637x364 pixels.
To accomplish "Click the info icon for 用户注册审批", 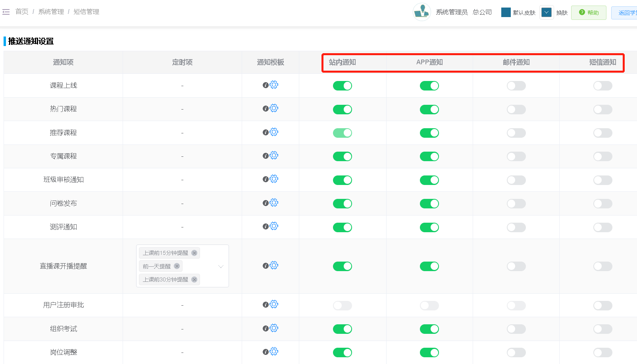I will 266,305.
